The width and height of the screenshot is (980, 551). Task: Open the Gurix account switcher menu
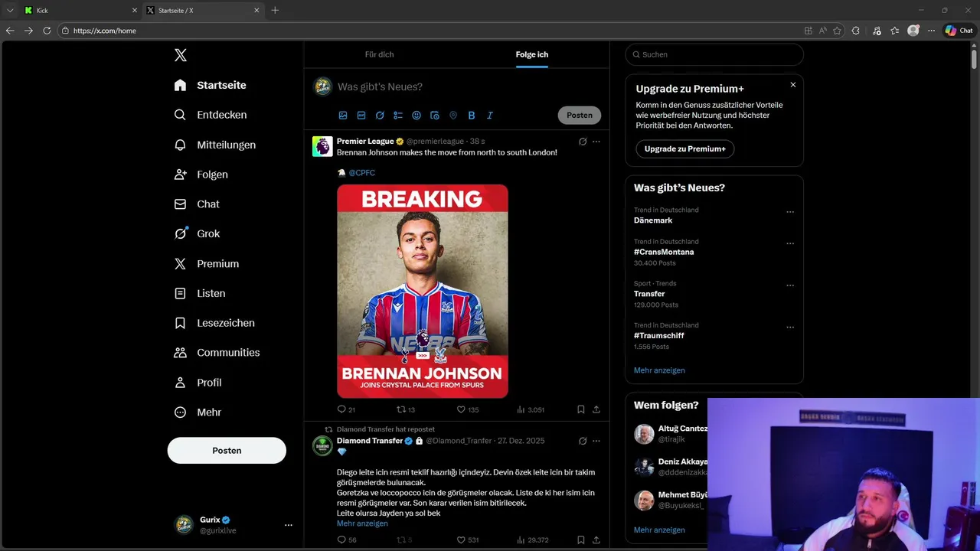point(289,525)
